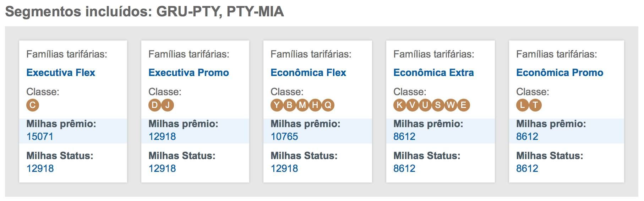Click the T class badge in Econômica Promo

coord(535,105)
